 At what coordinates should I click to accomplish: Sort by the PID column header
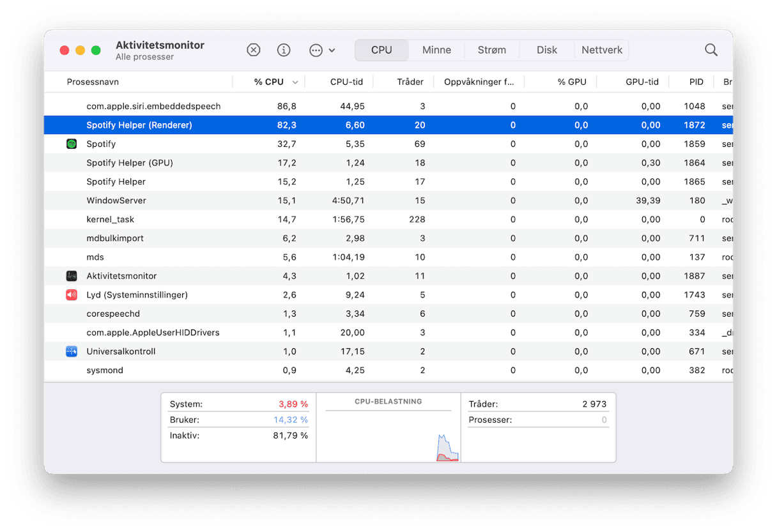pyautogui.click(x=696, y=82)
